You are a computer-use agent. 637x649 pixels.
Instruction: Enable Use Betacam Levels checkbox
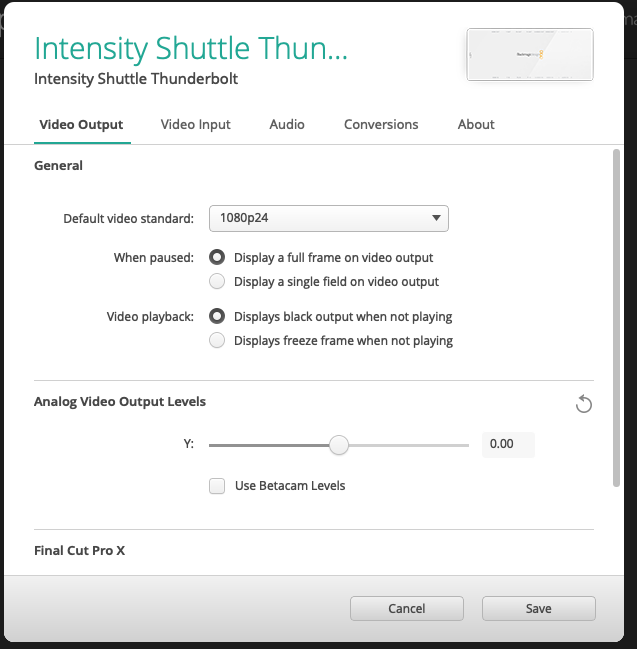pos(217,486)
